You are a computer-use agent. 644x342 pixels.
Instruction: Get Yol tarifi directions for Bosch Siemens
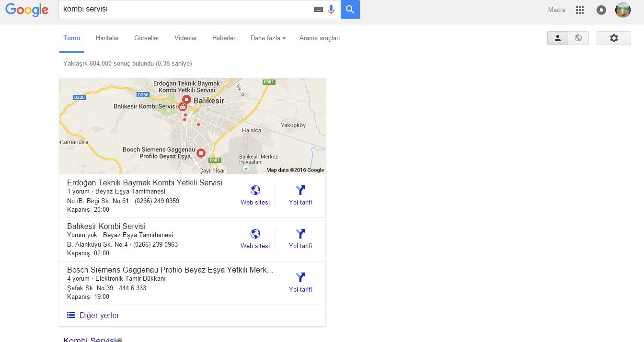click(x=300, y=283)
